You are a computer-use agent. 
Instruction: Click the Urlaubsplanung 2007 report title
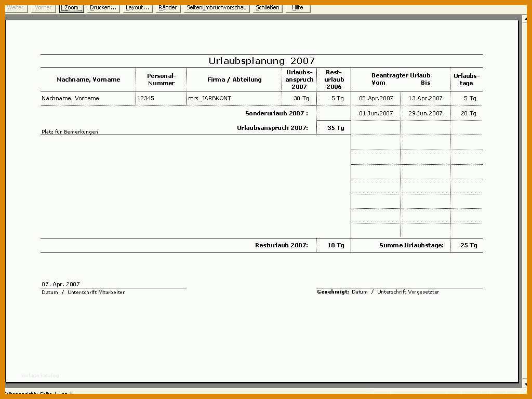261,61
